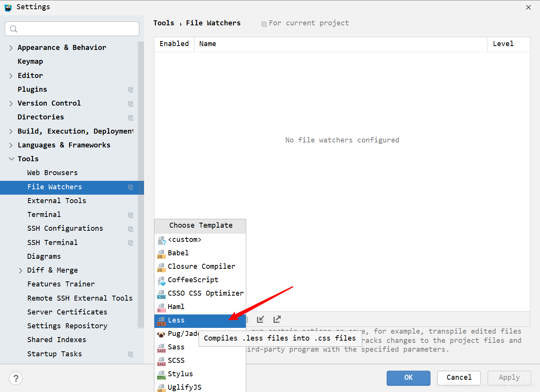This screenshot has width=540, height=392.
Task: Click the custom template icon
Action: point(162,240)
